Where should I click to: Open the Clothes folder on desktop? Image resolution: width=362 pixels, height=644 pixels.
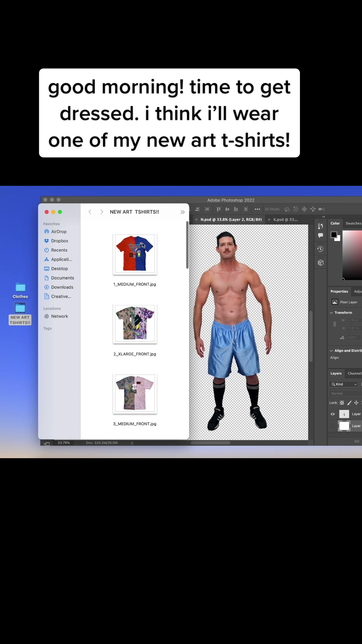[20, 290]
